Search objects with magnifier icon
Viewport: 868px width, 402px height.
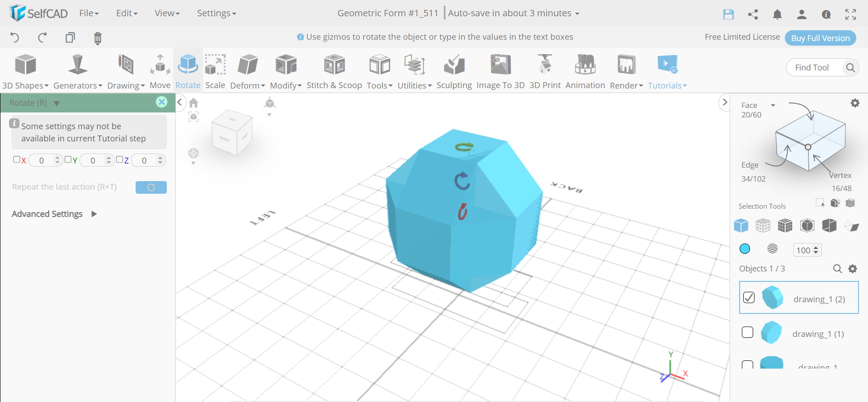[x=837, y=269]
